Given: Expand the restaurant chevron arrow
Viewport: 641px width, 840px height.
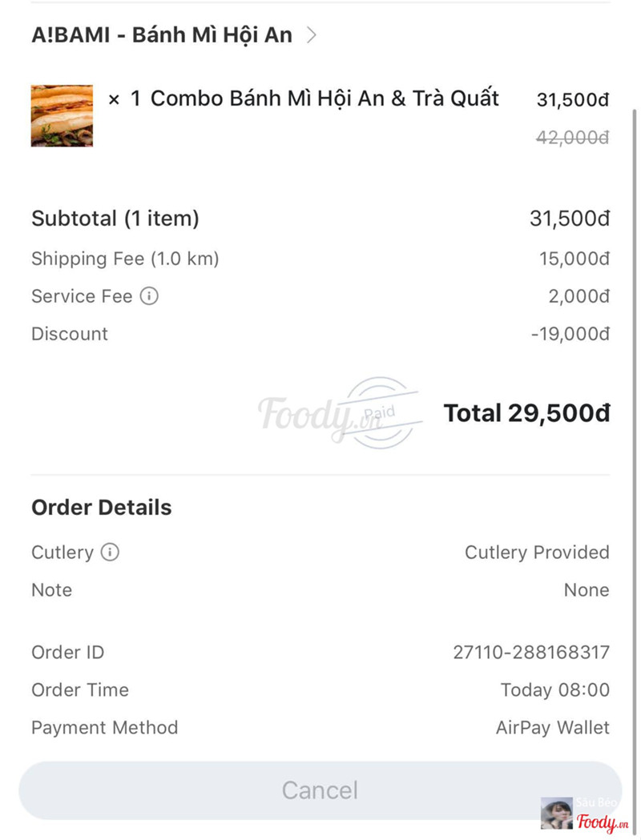Looking at the screenshot, I should point(312,35).
